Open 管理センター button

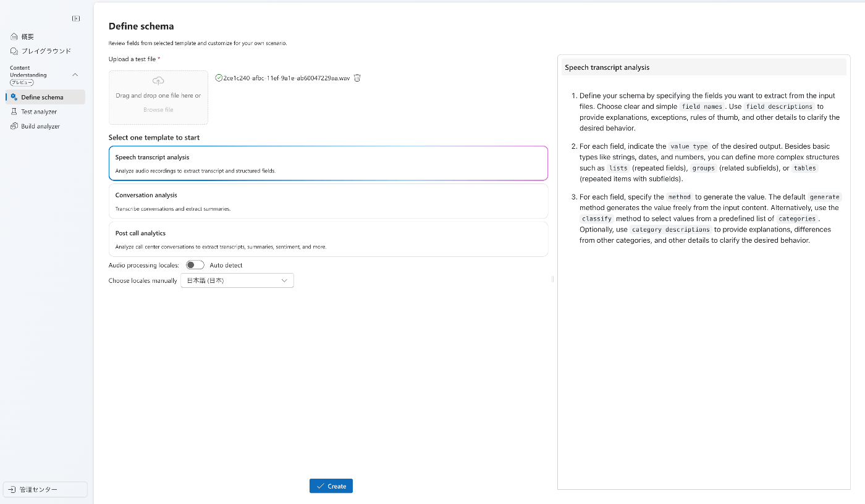click(45, 489)
